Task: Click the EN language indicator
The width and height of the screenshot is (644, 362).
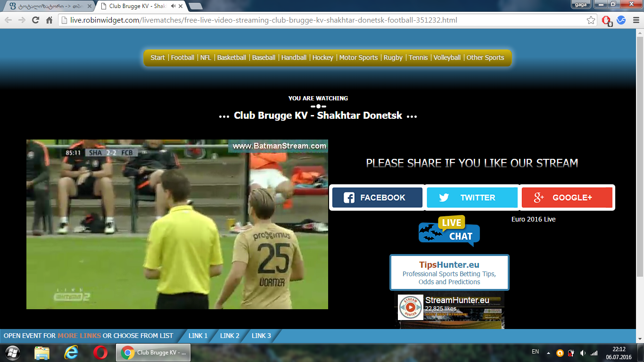Action: click(535, 352)
